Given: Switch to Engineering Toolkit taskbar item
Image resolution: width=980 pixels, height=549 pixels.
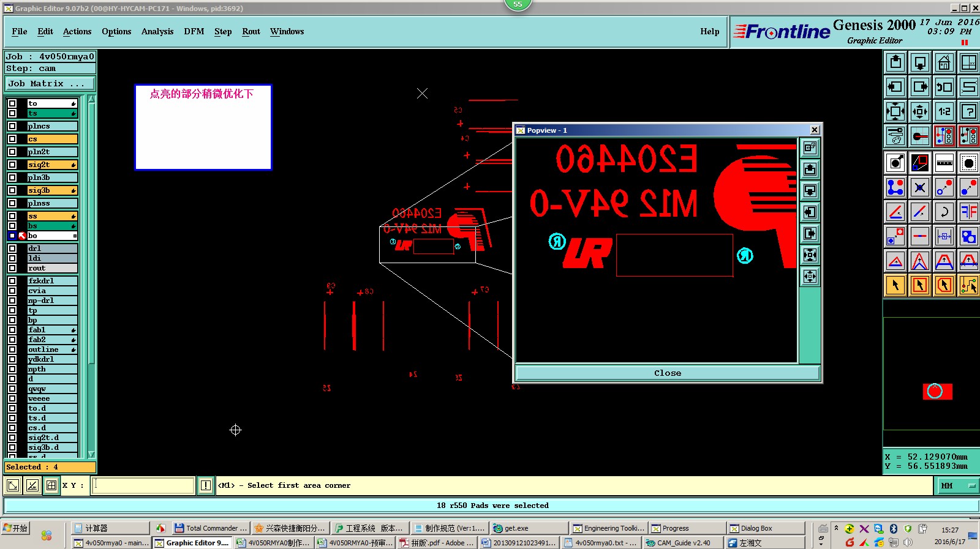Looking at the screenshot, I should tap(609, 528).
